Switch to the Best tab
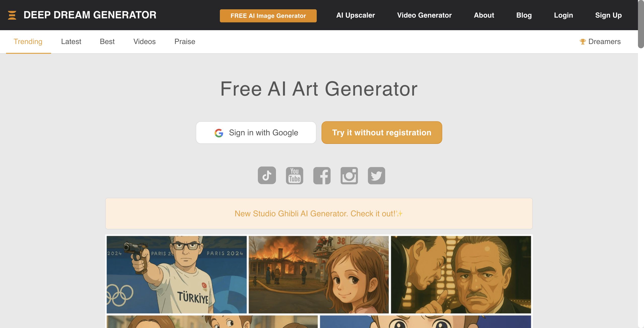The width and height of the screenshot is (644, 328). pyautogui.click(x=107, y=42)
